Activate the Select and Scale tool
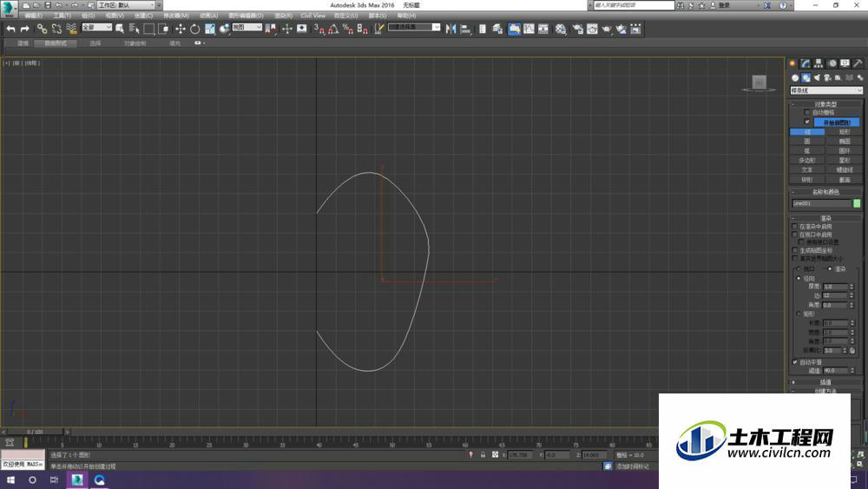The height and width of the screenshot is (489, 868). 210,29
